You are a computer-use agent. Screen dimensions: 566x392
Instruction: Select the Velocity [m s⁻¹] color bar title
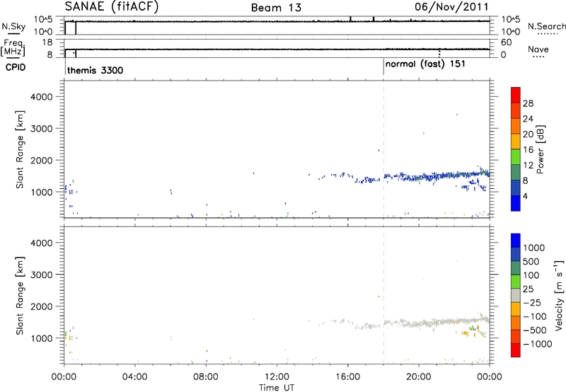tap(559, 295)
